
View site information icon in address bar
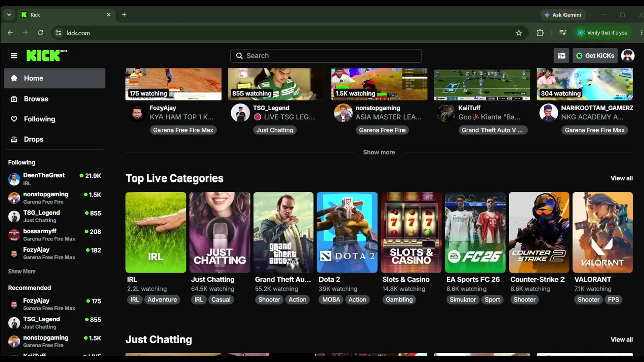58,33
